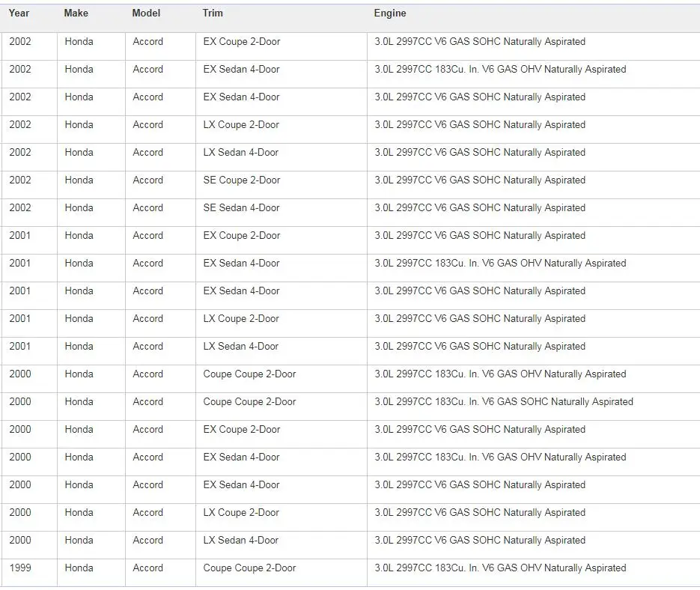The width and height of the screenshot is (700, 590).
Task: Click Honda make cell in 1999 row
Action: pos(91,573)
